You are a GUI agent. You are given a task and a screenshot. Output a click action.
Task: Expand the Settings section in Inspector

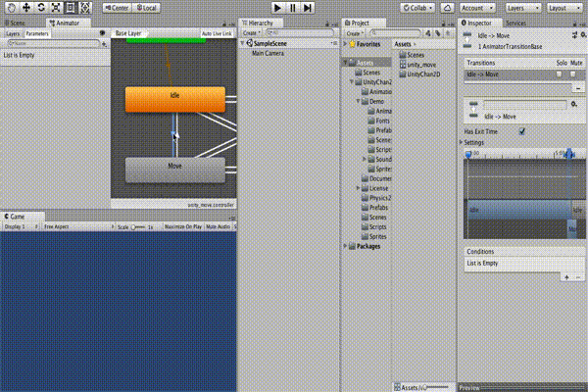coord(466,142)
